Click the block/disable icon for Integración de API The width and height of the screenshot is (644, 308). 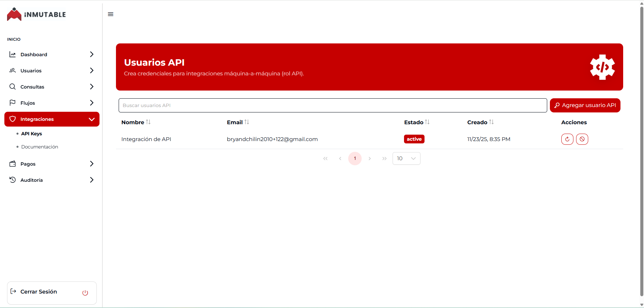(x=582, y=139)
